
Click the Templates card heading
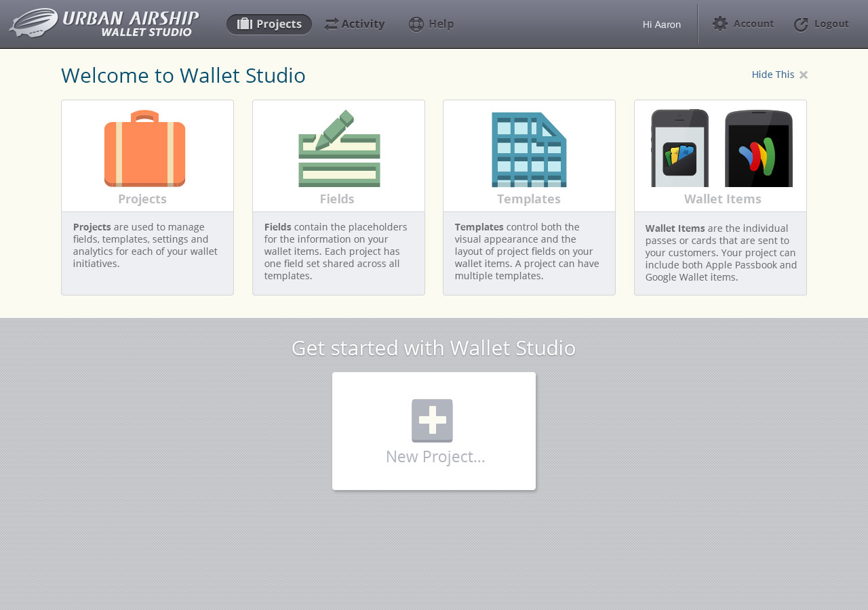(529, 199)
